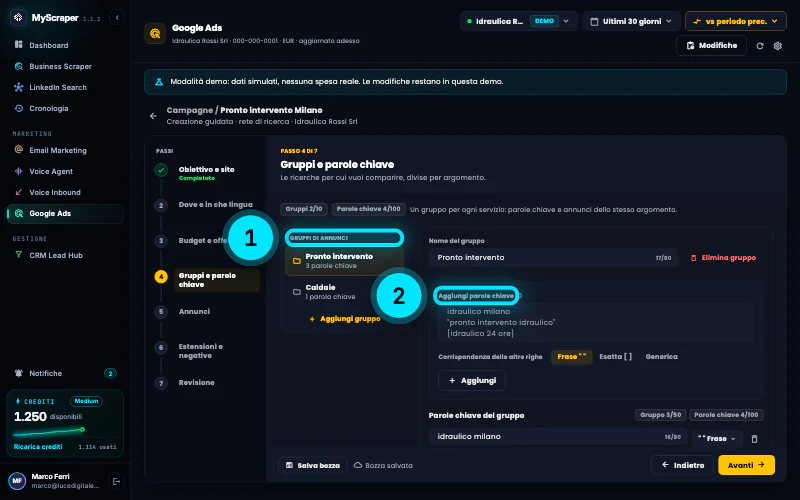Click the notifications count badge 2

pos(110,373)
